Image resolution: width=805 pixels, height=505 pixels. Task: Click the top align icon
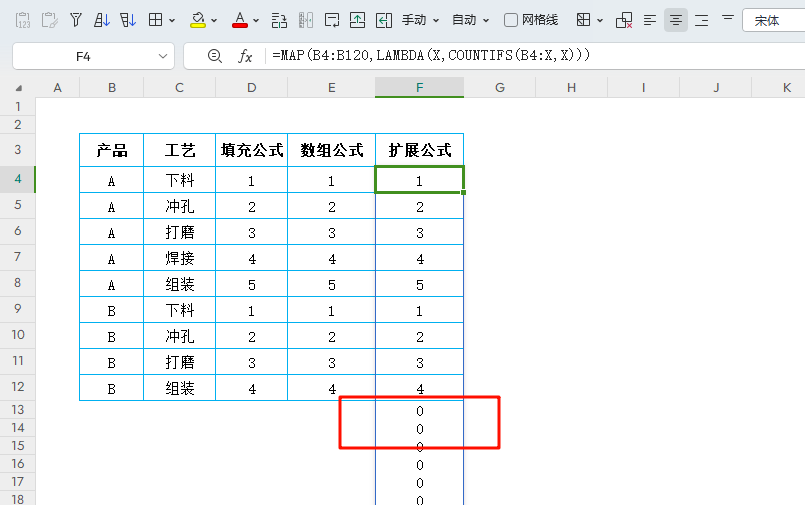pos(727,18)
